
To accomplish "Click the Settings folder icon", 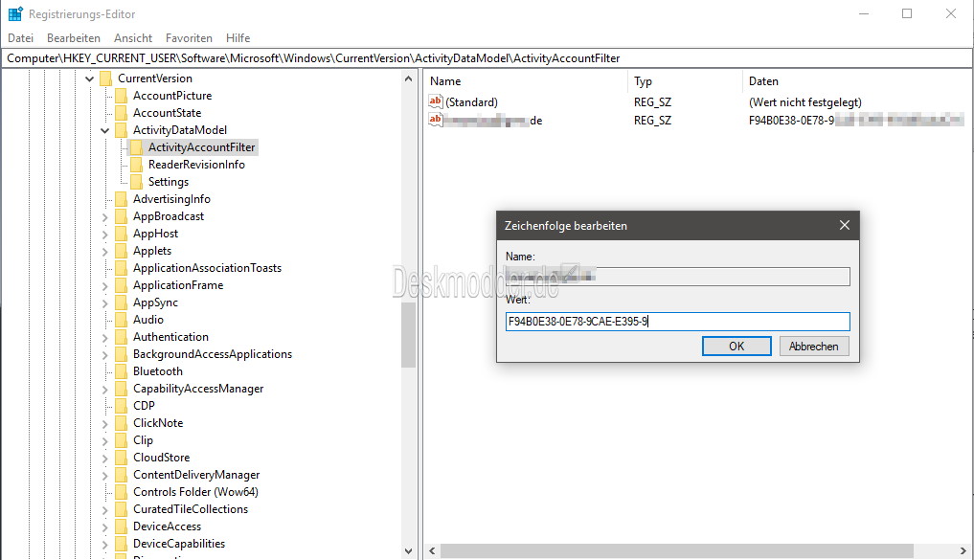I will tap(136, 182).
